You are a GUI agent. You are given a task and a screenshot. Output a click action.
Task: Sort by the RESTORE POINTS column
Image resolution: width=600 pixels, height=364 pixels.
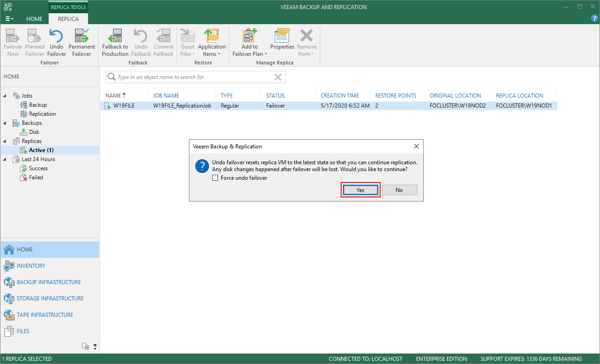pos(397,95)
